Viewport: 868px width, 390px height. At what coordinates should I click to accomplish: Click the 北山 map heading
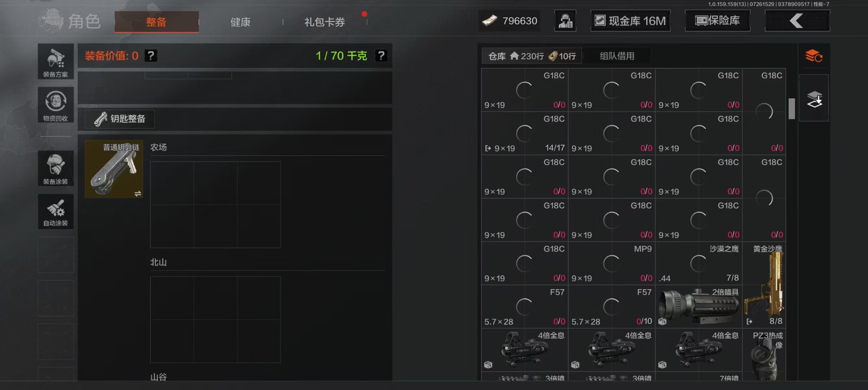(159, 262)
